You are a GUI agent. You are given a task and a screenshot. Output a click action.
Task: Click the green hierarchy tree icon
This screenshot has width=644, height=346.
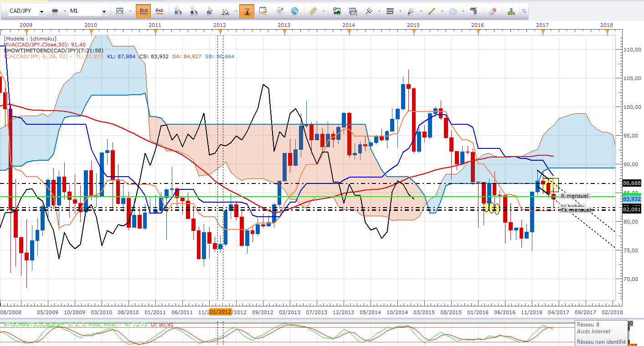511,11
